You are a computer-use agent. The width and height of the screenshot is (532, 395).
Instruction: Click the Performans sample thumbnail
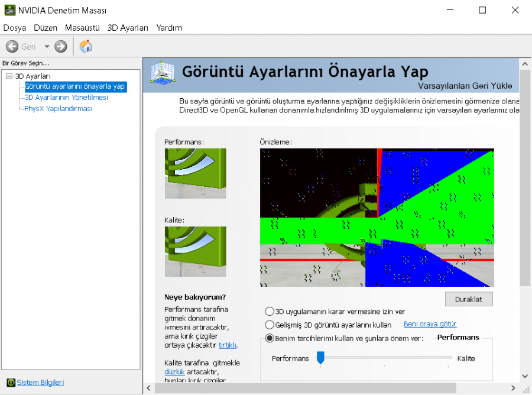(x=196, y=173)
